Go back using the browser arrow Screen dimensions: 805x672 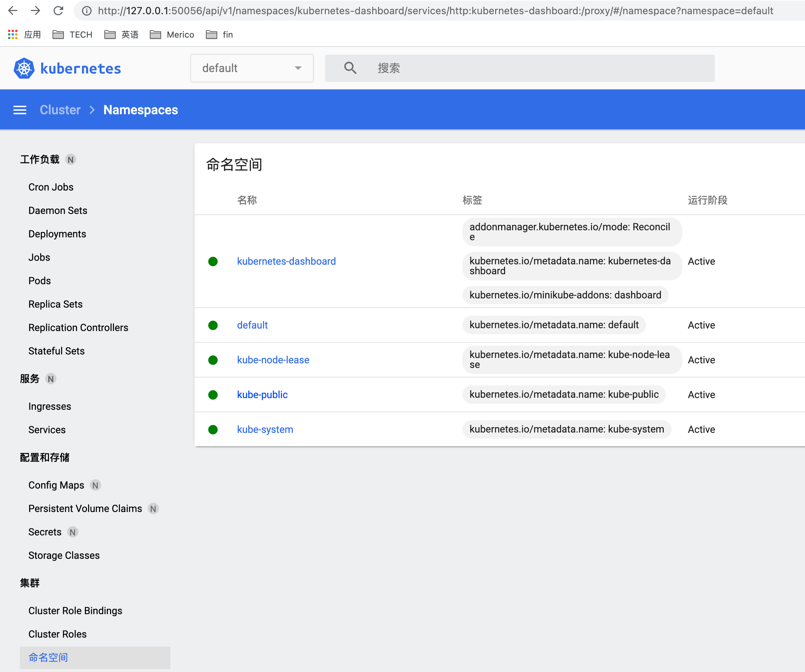(13, 11)
